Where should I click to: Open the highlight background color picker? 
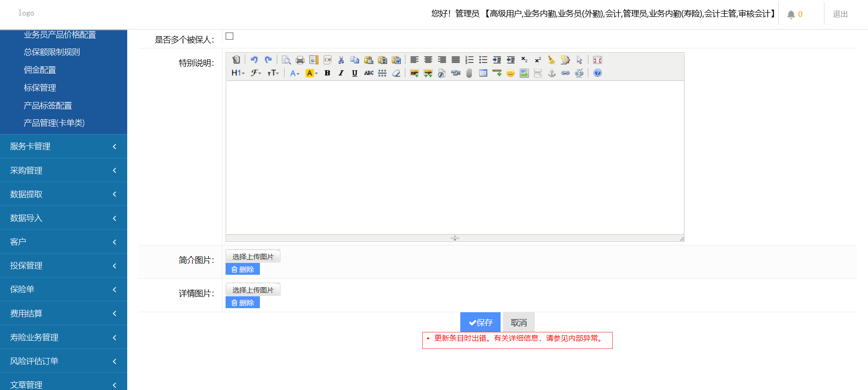(312, 73)
